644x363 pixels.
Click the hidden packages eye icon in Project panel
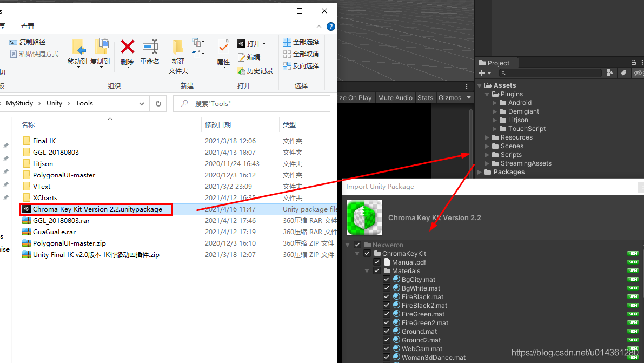pos(638,73)
